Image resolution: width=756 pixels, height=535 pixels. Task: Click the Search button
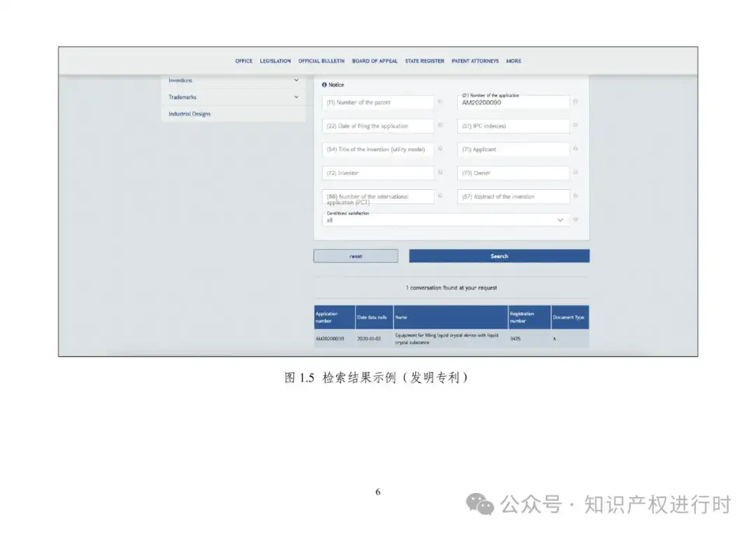click(499, 256)
